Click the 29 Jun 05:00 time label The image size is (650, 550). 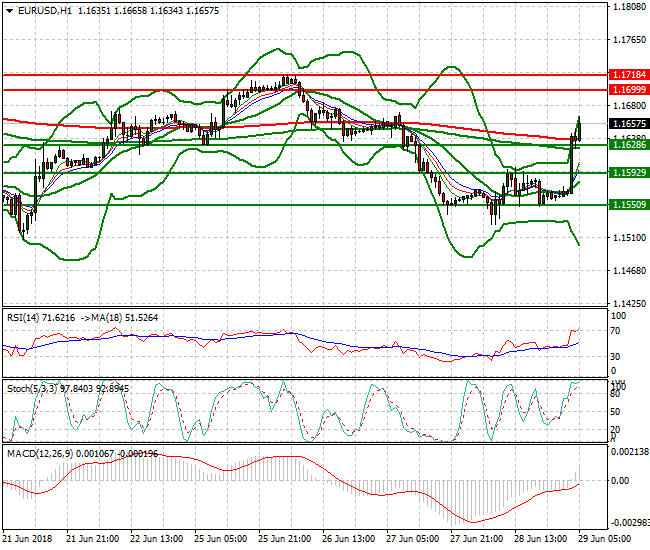[x=605, y=539]
